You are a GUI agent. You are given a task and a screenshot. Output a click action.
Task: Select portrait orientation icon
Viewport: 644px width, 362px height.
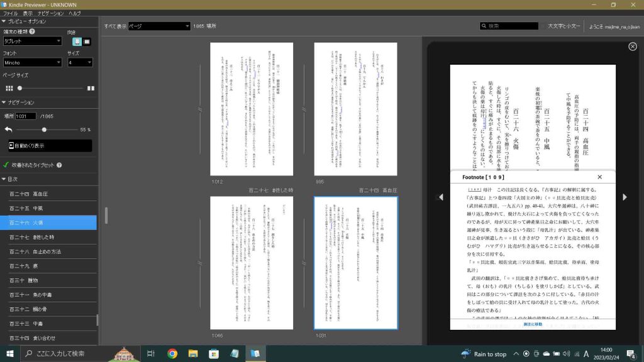tap(77, 41)
